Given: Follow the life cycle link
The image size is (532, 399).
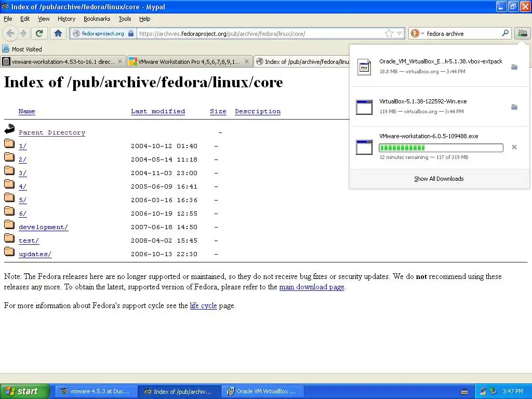Looking at the screenshot, I should 203,305.
